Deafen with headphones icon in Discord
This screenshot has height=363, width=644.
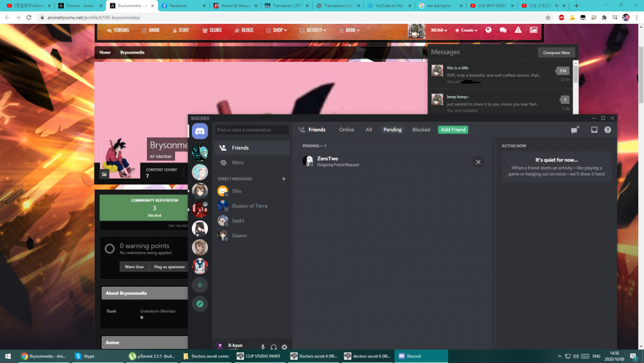[274, 346]
